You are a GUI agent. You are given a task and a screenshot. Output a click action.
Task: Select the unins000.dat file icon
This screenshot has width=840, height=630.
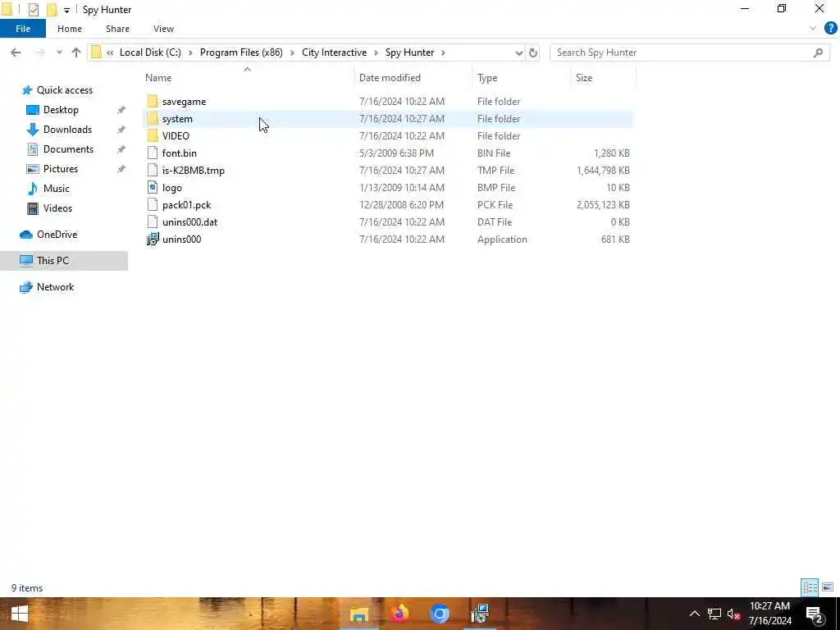click(153, 221)
